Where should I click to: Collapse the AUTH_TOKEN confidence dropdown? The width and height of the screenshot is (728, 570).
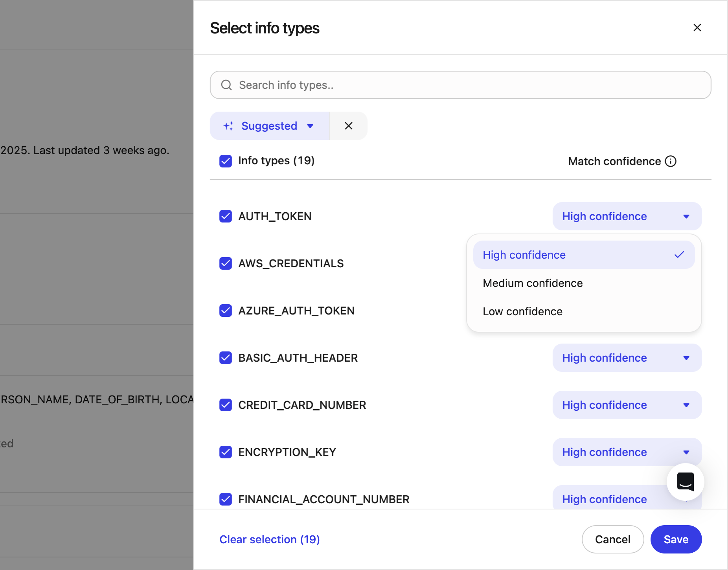pyautogui.click(x=627, y=216)
